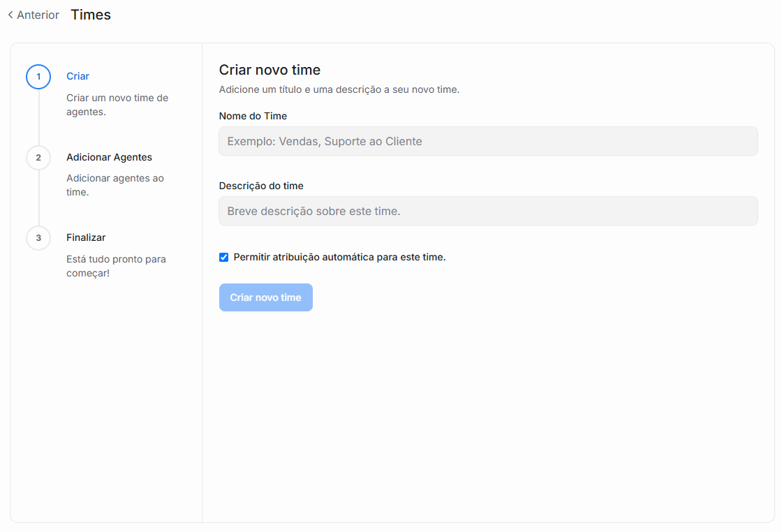
Task: Click text 'Adicionar agentes ao time.'
Action: [x=115, y=185]
